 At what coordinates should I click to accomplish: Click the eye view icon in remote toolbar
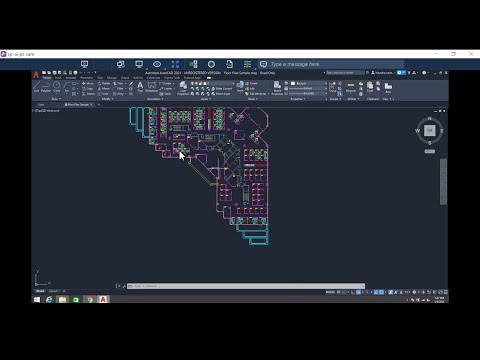pyautogui.click(x=157, y=64)
